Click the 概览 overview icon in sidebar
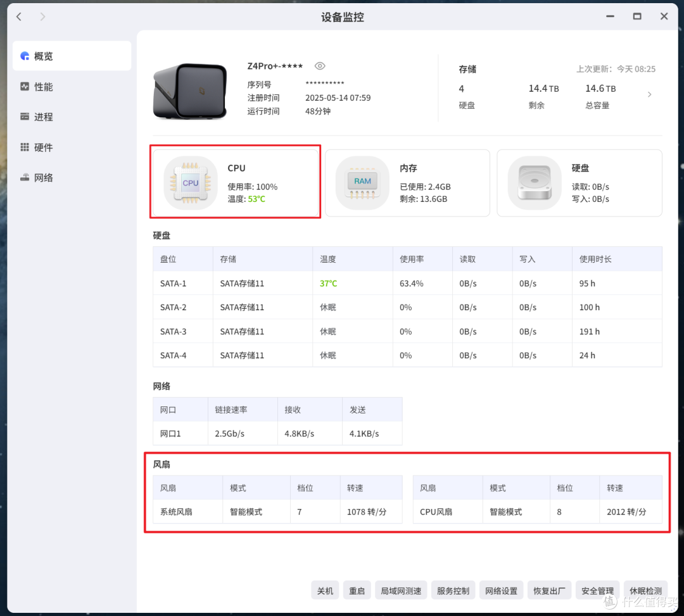Viewport: 684px width, 616px height. (25, 56)
